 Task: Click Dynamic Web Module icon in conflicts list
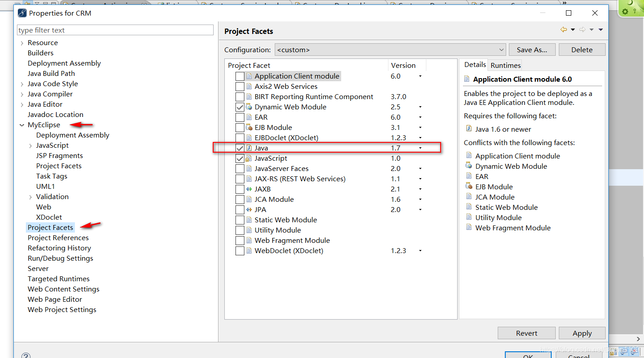(x=469, y=166)
